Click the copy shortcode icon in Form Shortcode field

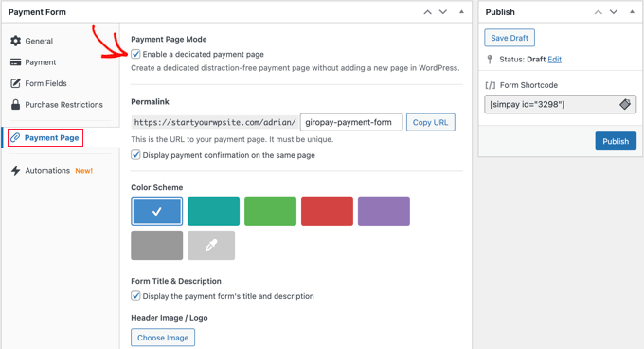click(x=625, y=104)
